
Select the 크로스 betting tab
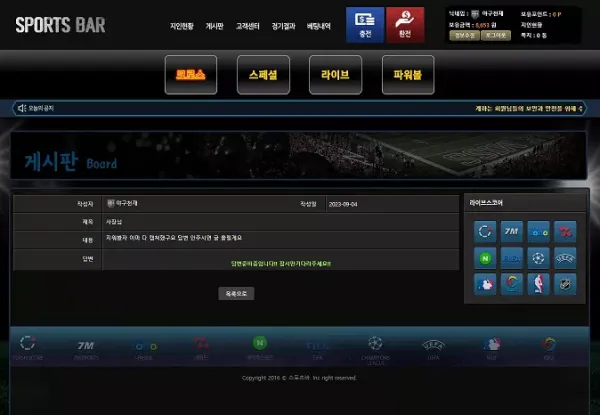tap(191, 75)
